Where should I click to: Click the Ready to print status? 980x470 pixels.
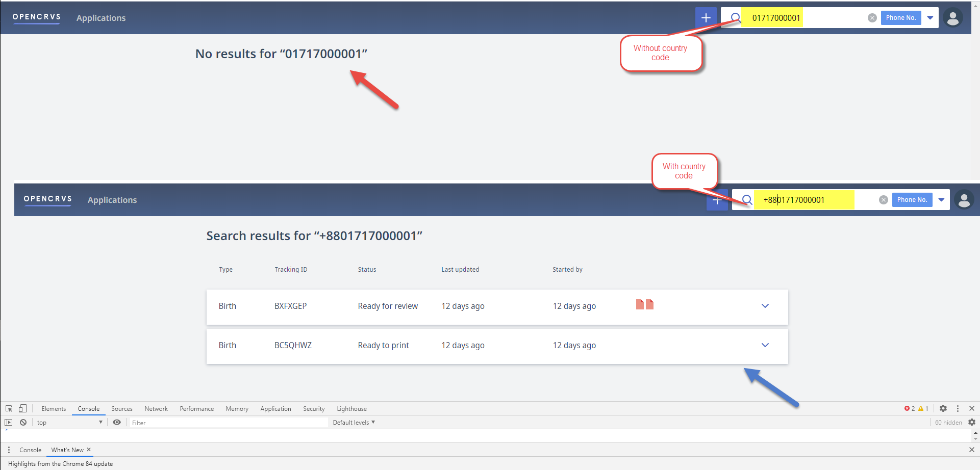[x=383, y=345]
